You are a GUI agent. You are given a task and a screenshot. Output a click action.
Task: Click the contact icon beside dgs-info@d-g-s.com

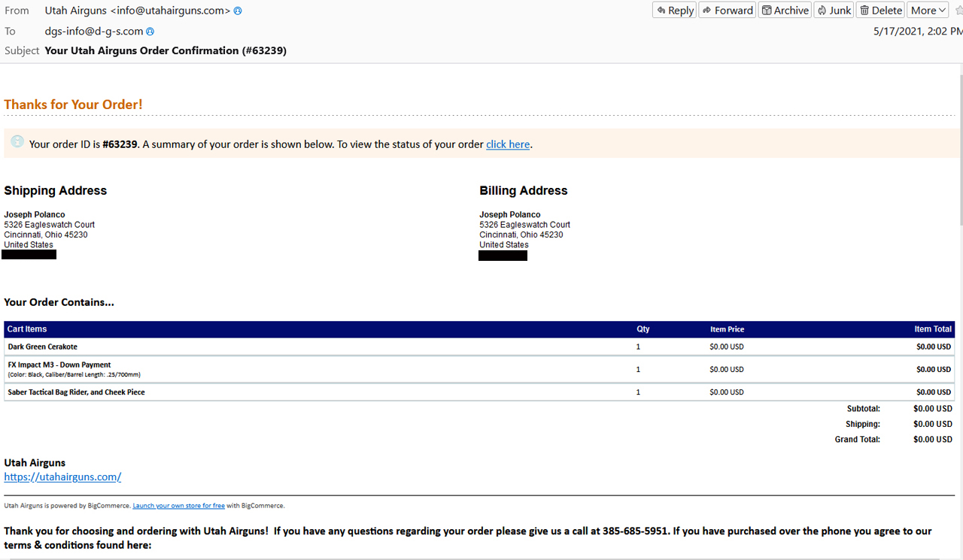coord(150,32)
